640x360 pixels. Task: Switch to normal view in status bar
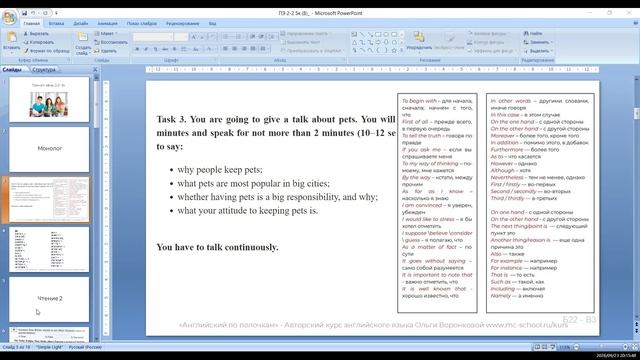(537, 347)
